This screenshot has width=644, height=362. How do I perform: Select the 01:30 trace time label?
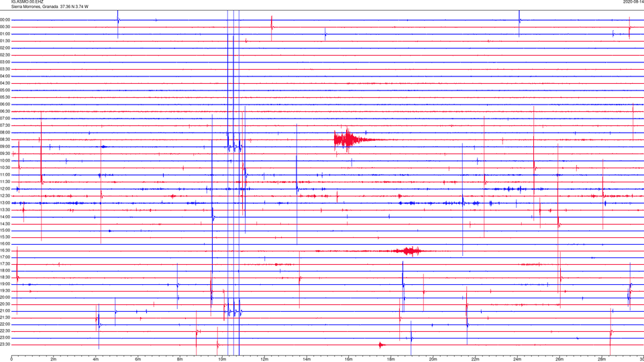[x=5, y=41]
